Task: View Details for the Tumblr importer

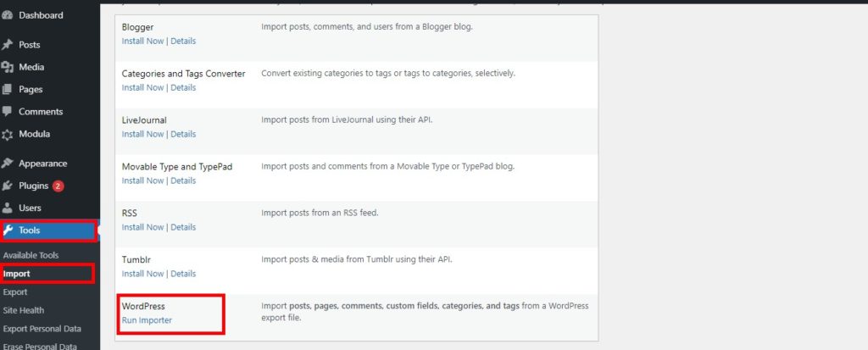Action: pos(183,274)
